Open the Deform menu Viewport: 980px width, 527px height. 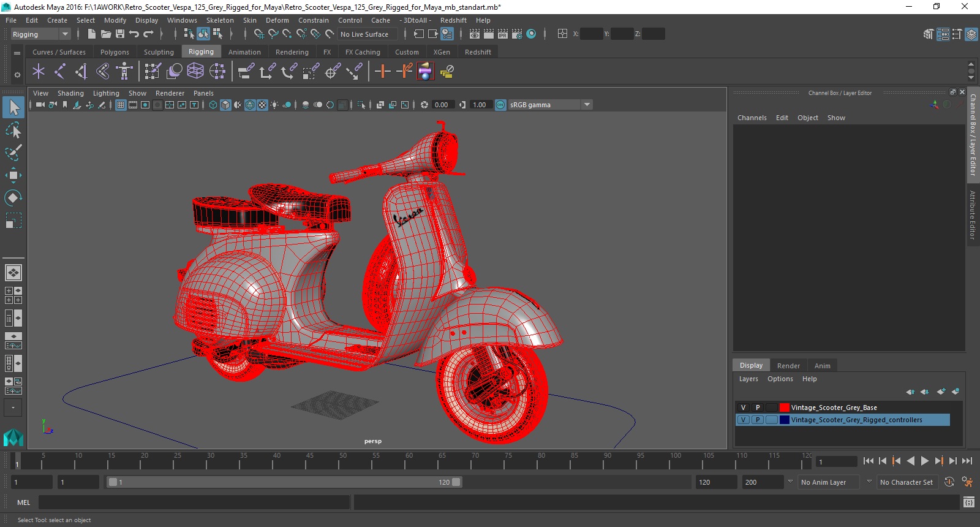[x=277, y=20]
